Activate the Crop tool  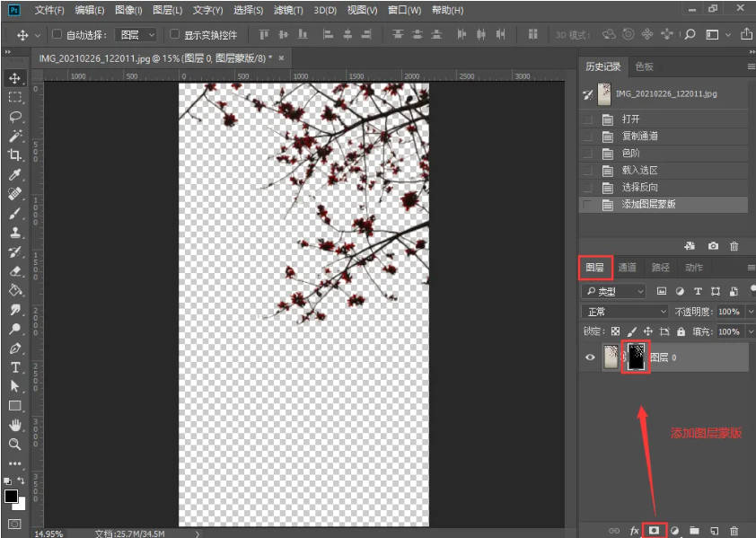pos(15,154)
